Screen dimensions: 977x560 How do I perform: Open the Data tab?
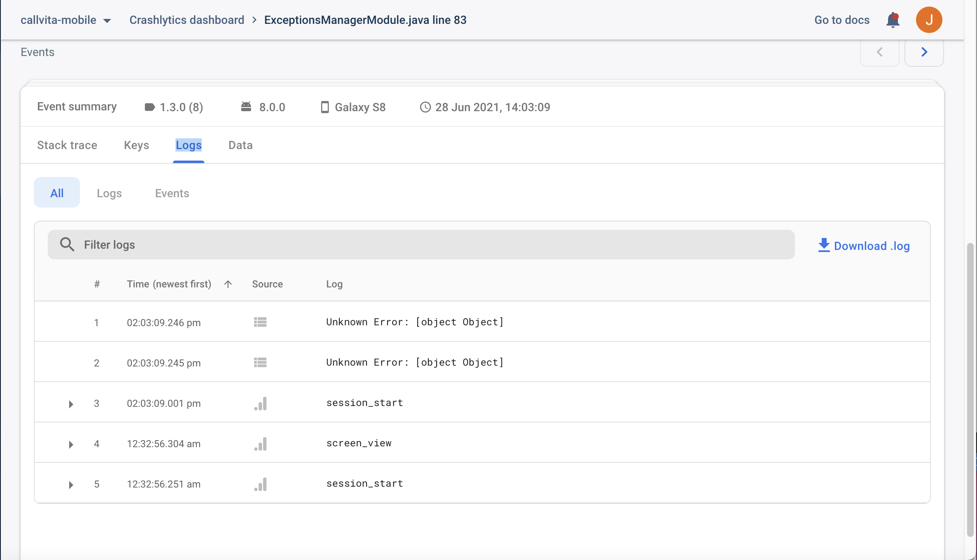click(x=240, y=145)
